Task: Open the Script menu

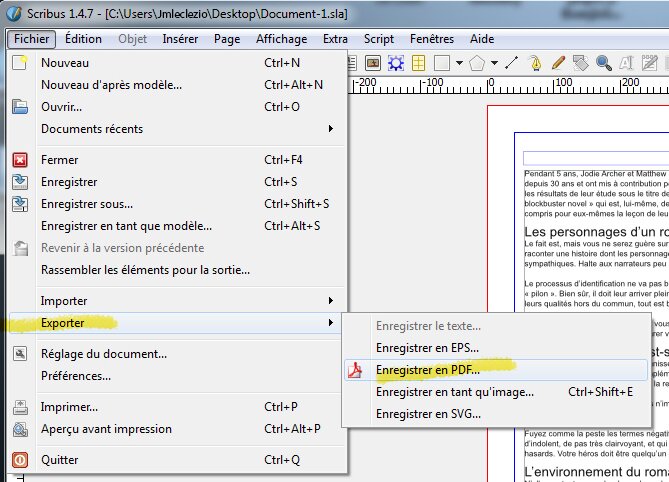Action: [x=379, y=39]
